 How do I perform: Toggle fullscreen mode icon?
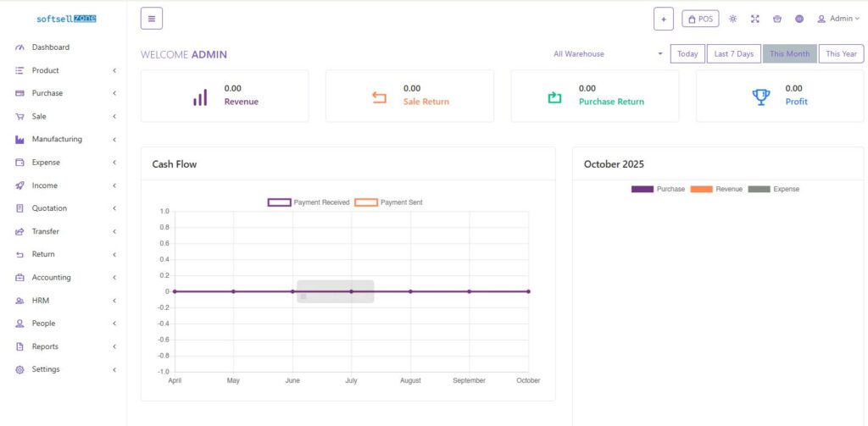755,19
